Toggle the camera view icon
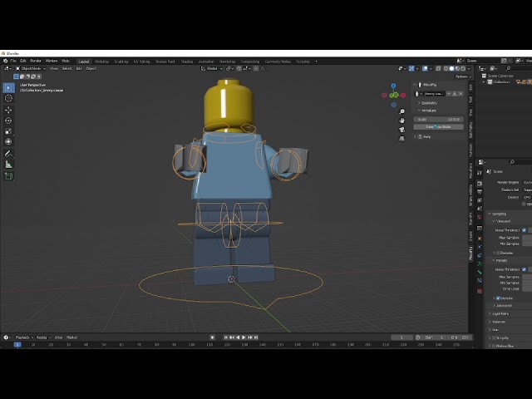 tap(402, 130)
